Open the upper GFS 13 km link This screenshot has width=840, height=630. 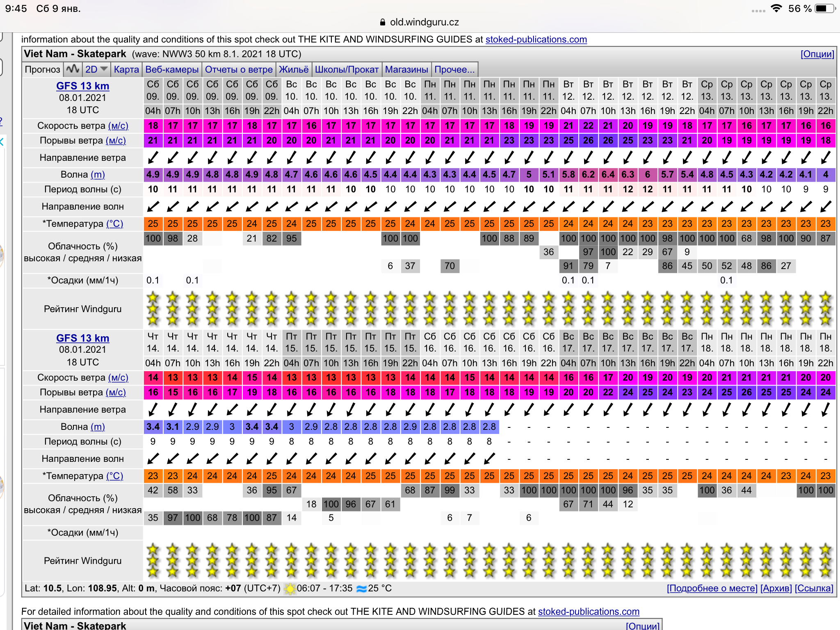point(83,86)
